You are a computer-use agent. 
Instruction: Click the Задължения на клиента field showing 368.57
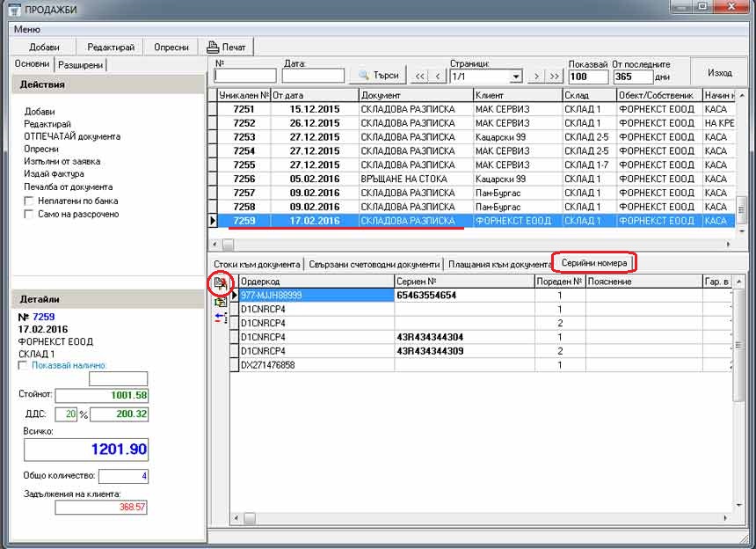click(101, 508)
